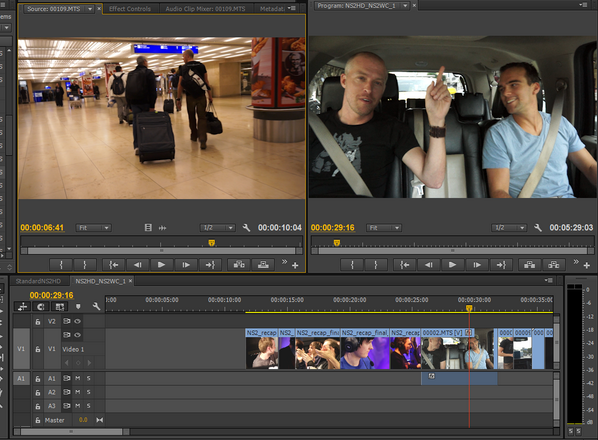This screenshot has height=440, width=598.
Task: Select the NS2HD_NS2WC_1 timeline tab
Action: coord(100,281)
